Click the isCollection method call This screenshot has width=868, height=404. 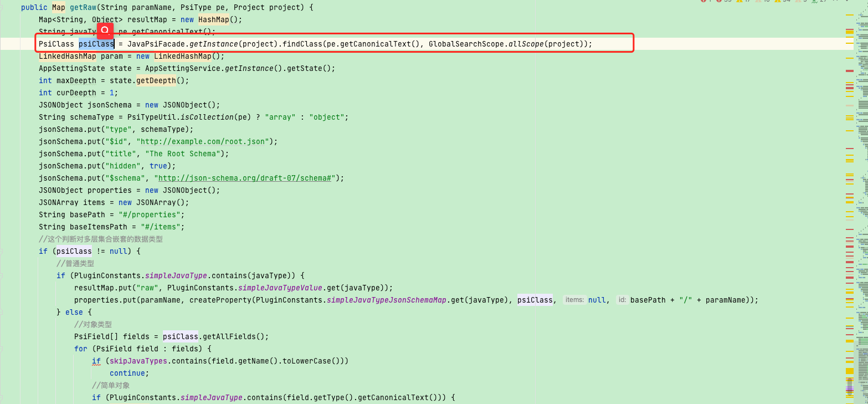pyautogui.click(x=207, y=117)
